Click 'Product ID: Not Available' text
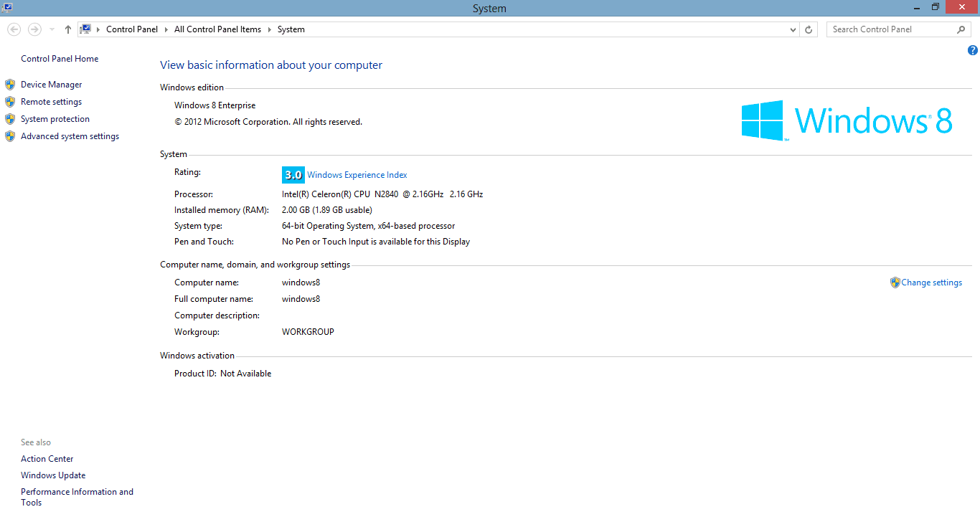 pyautogui.click(x=223, y=374)
